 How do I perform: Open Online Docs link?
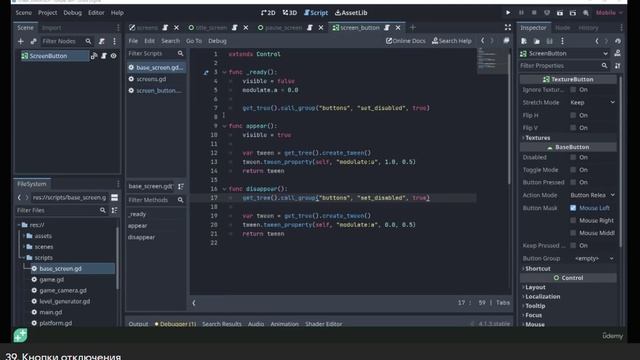coord(406,41)
